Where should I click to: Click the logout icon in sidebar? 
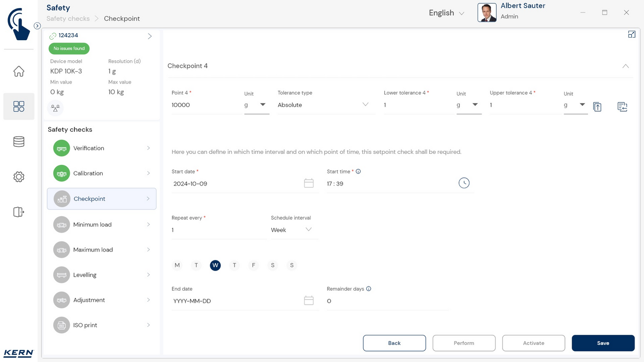19,212
